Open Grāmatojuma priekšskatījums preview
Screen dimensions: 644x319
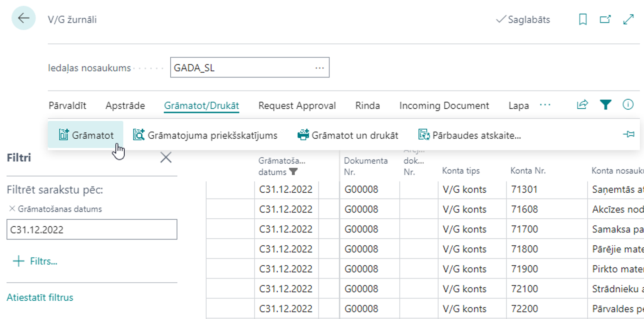coord(205,135)
